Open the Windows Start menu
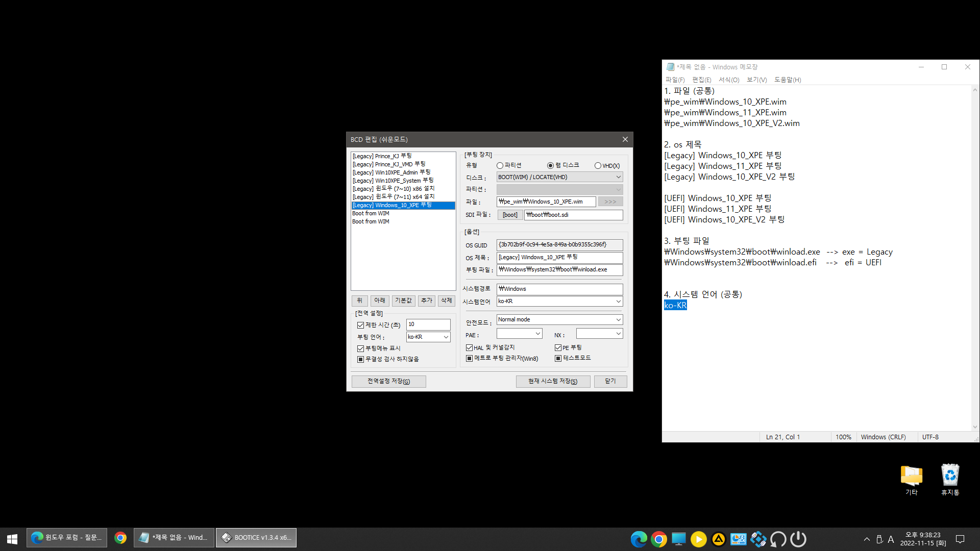This screenshot has width=980, height=551. [x=12, y=539]
